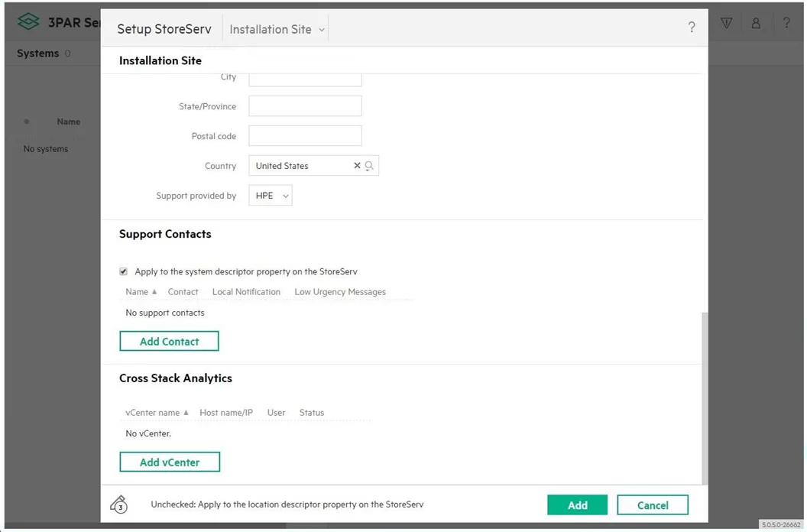This screenshot has width=807, height=532.
Task: Click the Setup StoreServ dialog title
Action: [x=164, y=29]
